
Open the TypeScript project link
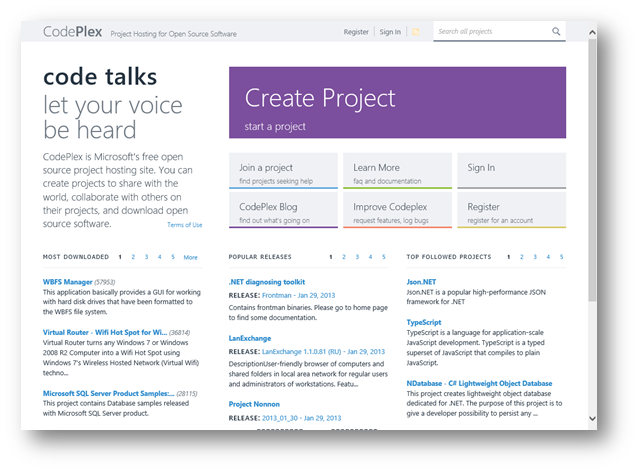(427, 323)
